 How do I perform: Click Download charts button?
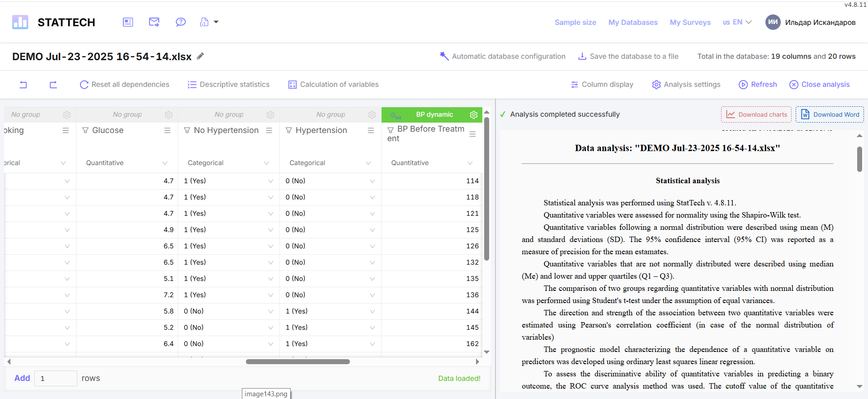point(756,114)
